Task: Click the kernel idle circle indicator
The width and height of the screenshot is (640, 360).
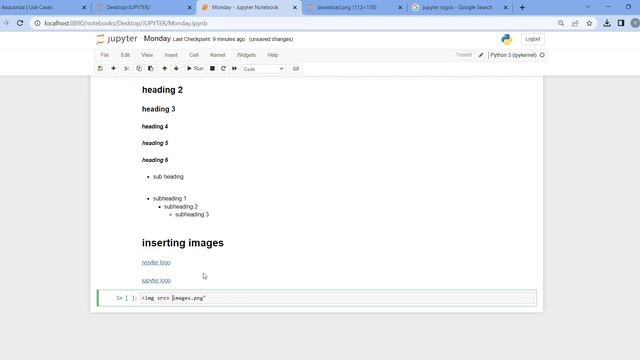Action: click(x=542, y=55)
